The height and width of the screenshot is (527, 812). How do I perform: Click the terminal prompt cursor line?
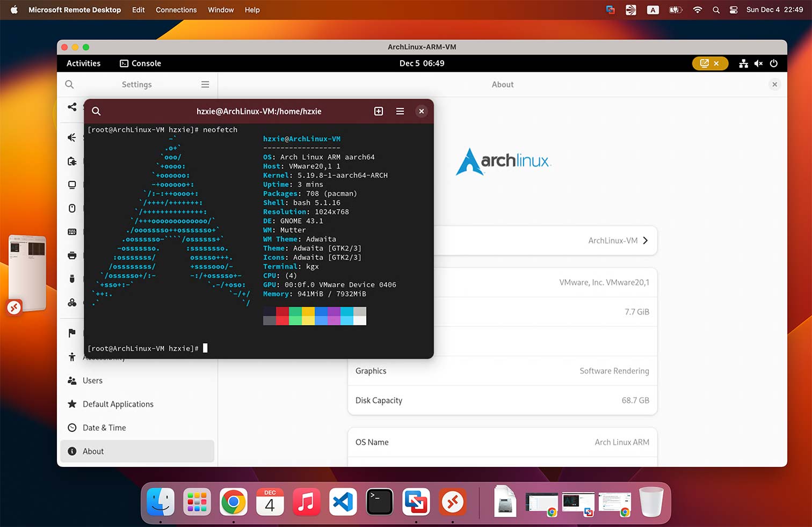point(148,348)
